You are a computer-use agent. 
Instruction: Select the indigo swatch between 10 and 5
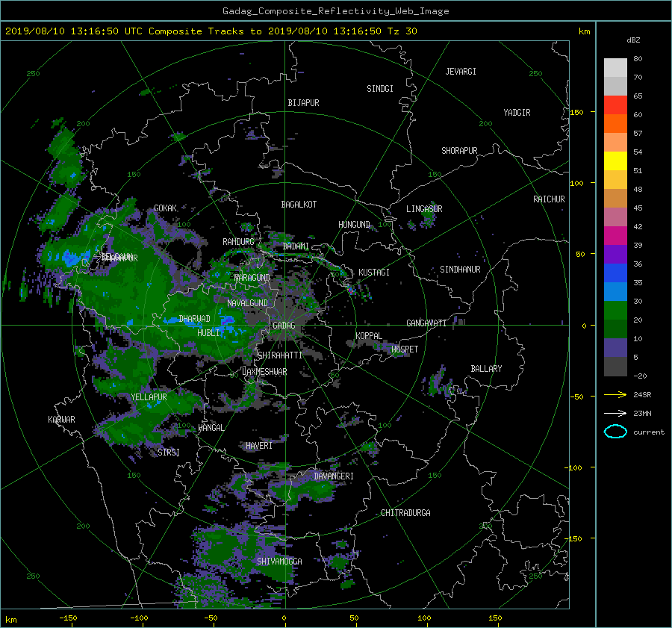click(x=615, y=348)
